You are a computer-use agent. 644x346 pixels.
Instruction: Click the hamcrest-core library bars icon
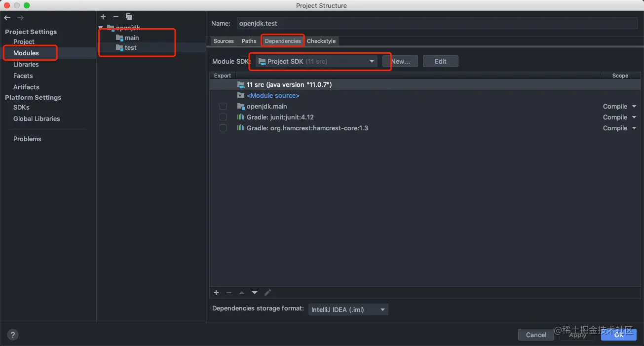(x=241, y=128)
